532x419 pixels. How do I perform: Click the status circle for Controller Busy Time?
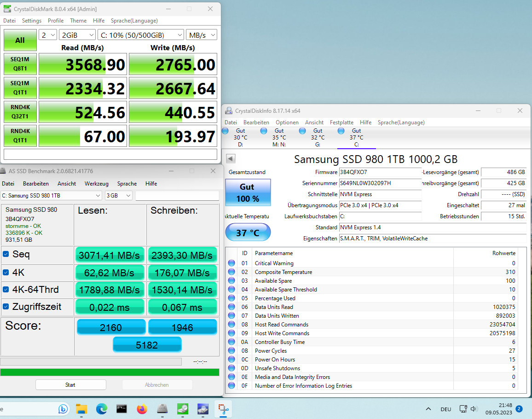232,342
